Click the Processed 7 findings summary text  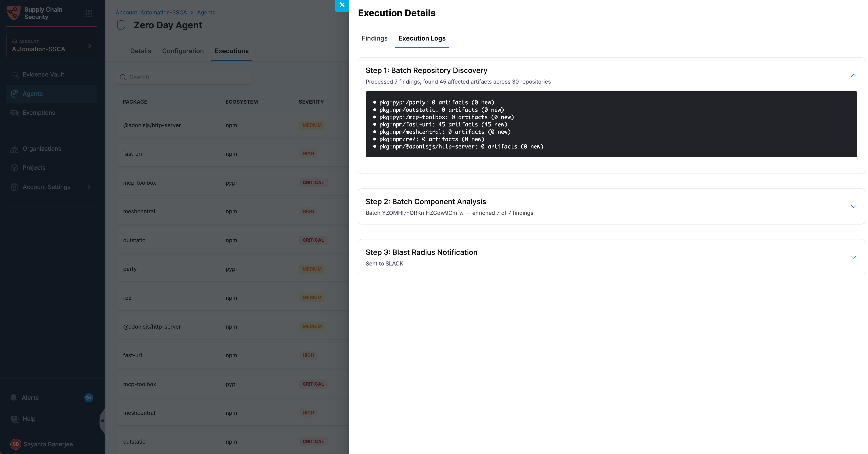coord(458,82)
